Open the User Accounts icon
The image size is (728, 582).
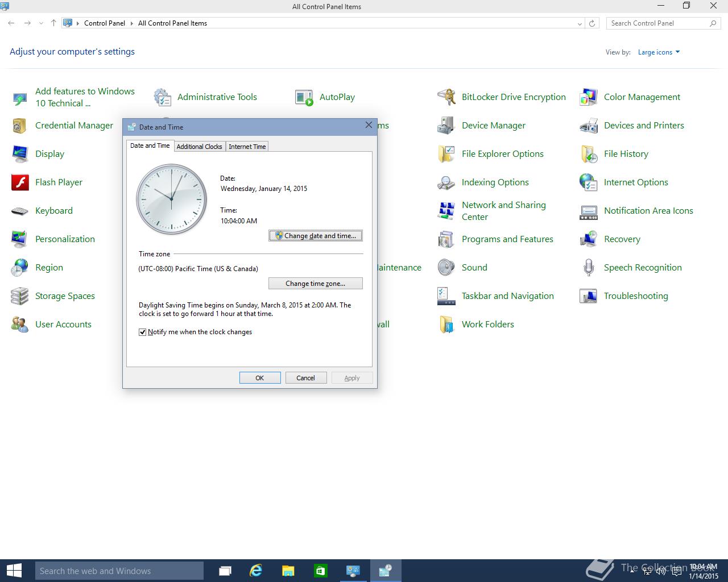(x=20, y=325)
